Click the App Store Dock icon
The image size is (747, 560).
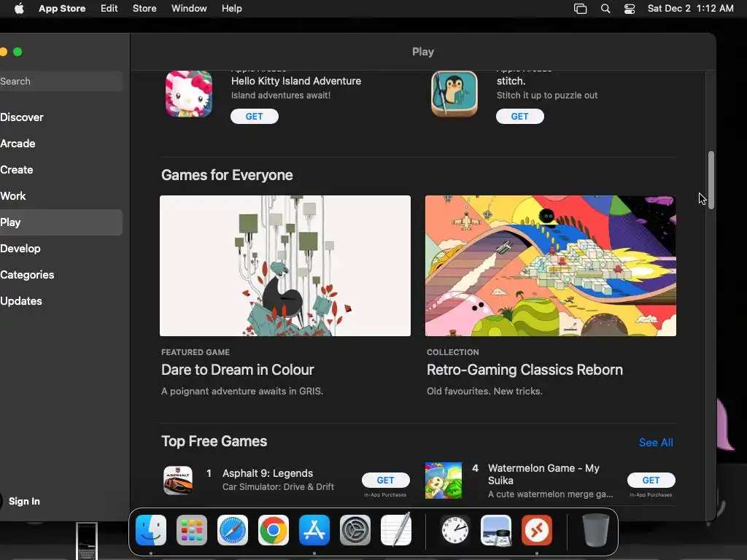[314, 530]
